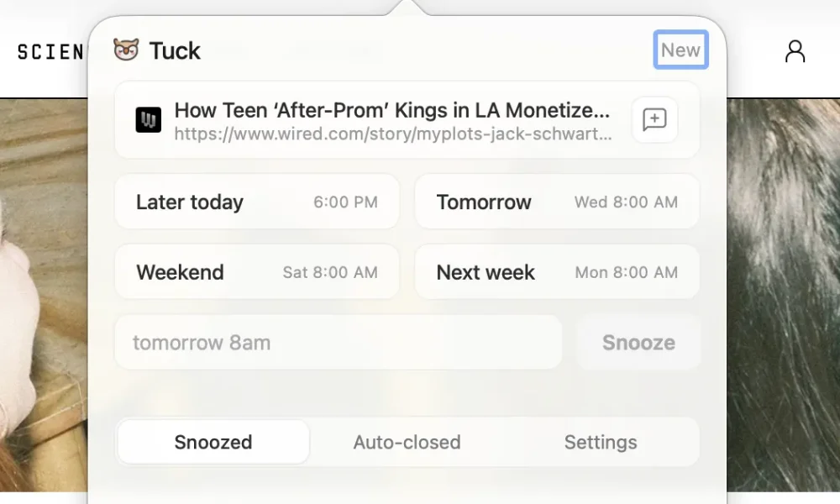840x504 pixels.
Task: Click the New button
Action: pos(680,50)
